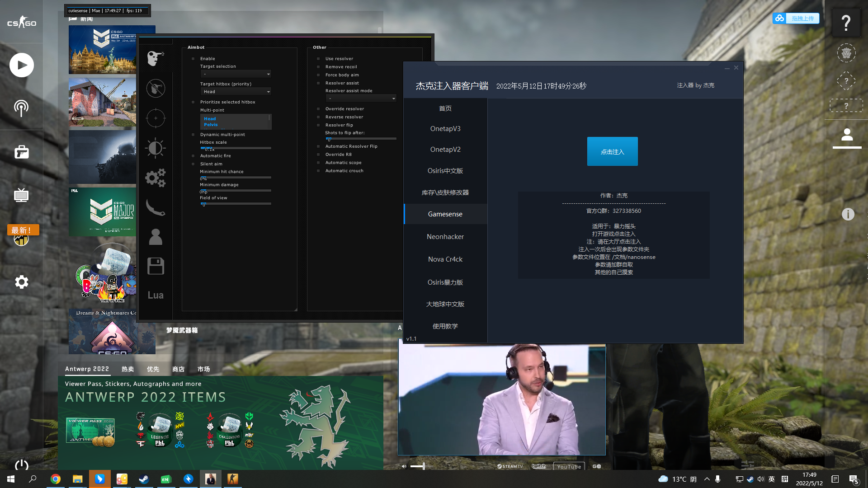The height and width of the screenshot is (488, 868).
Task: Select the floppy disk config icon in the cheat menu
Action: coord(156,266)
